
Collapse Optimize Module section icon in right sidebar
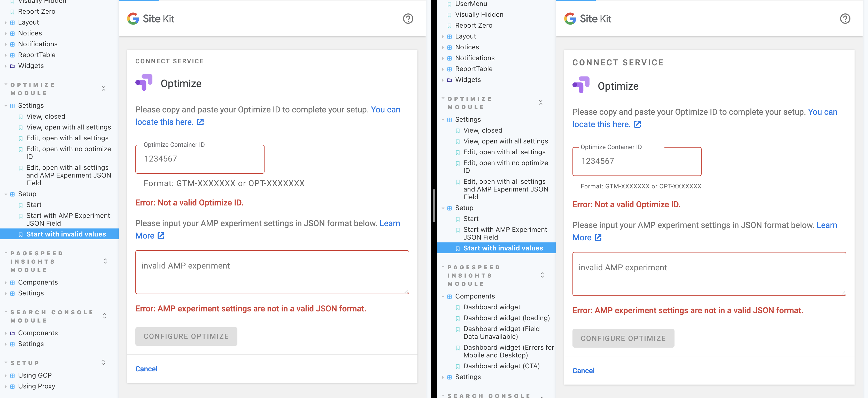coord(540,102)
